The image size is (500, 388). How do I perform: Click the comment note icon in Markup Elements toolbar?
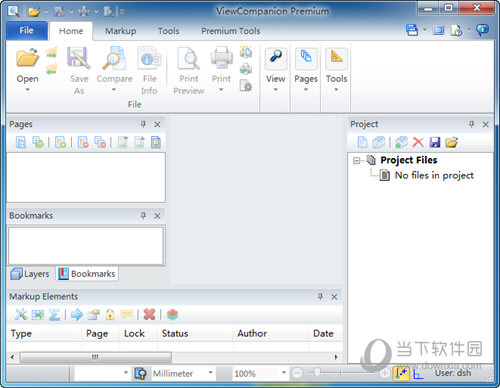pyautogui.click(x=127, y=314)
